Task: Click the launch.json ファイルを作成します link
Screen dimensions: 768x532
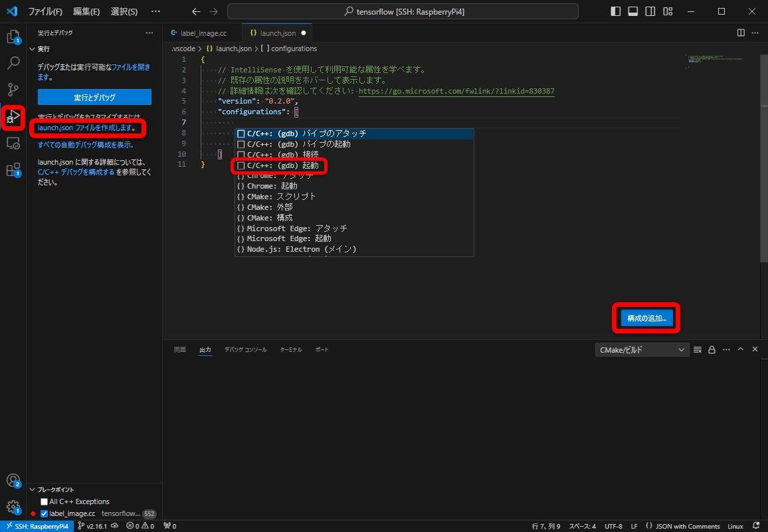Action: 85,128
